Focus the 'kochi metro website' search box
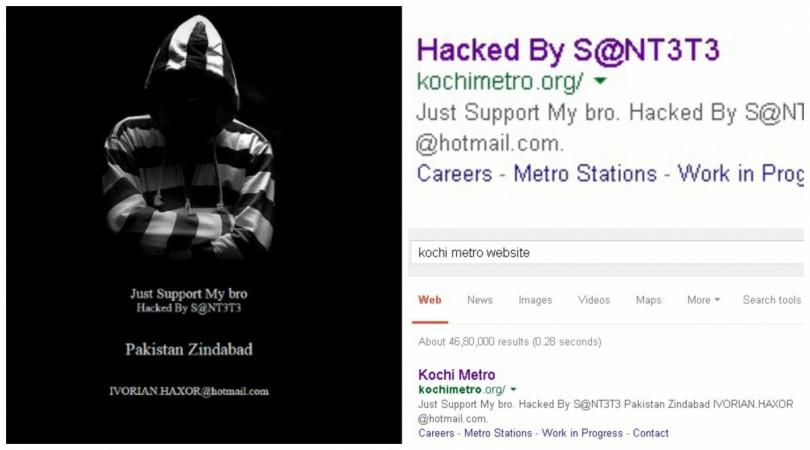 tap(608, 253)
